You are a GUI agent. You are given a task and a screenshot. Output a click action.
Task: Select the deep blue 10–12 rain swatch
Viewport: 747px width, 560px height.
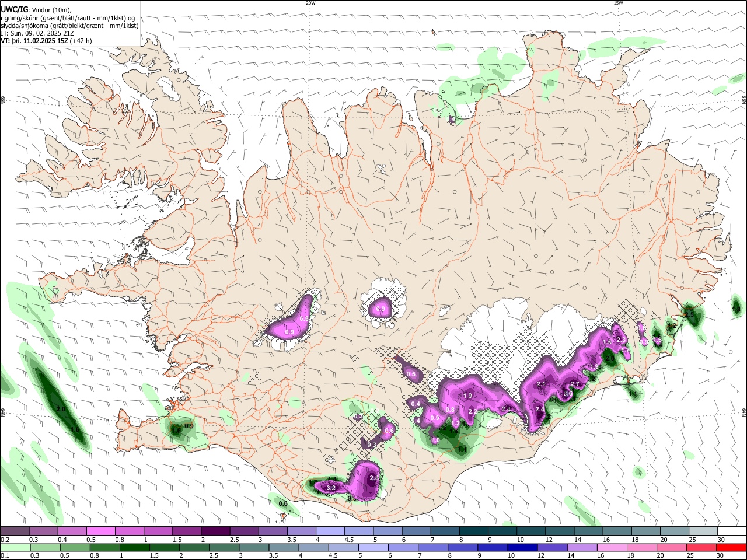click(522, 547)
